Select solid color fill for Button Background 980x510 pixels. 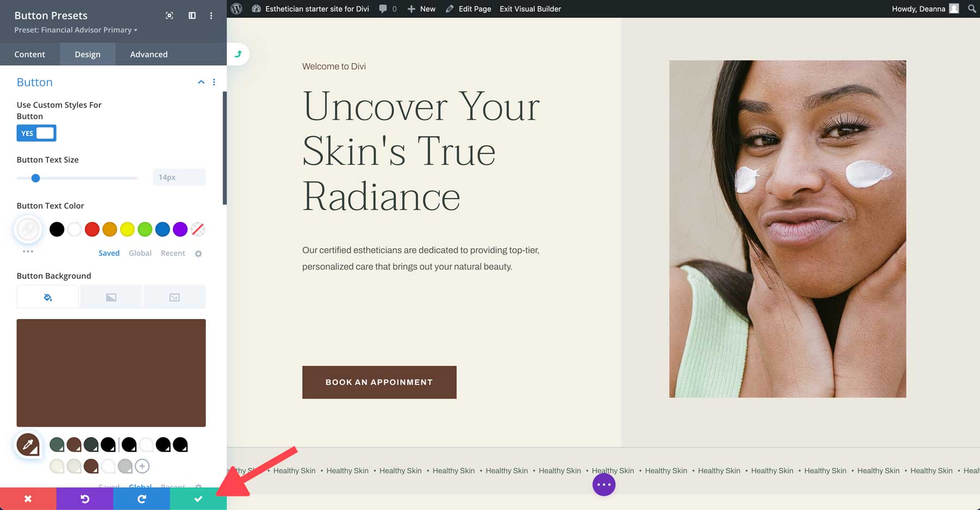47,297
